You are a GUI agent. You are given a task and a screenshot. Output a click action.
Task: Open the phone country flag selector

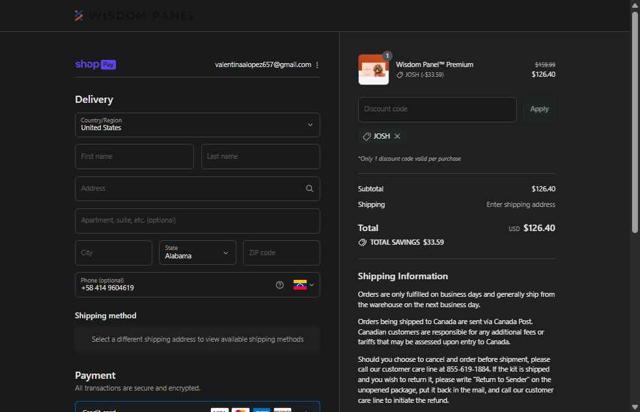coord(303,285)
